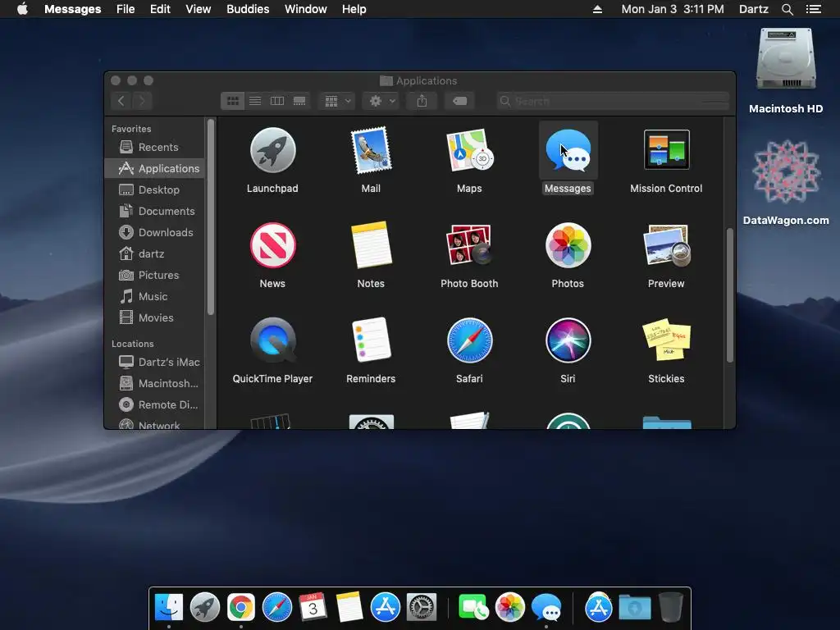Viewport: 840px width, 630px height.
Task: Go back with the Finder back arrow
Action: pos(121,101)
